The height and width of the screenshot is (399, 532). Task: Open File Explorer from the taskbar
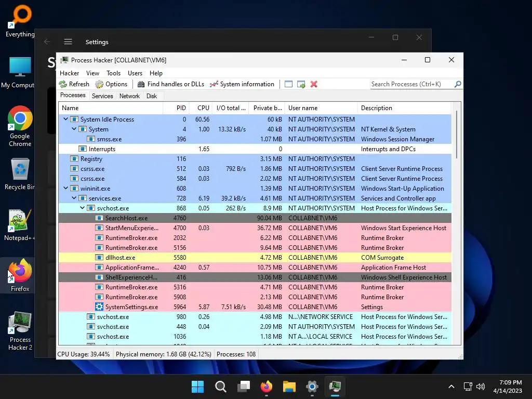[289, 387]
